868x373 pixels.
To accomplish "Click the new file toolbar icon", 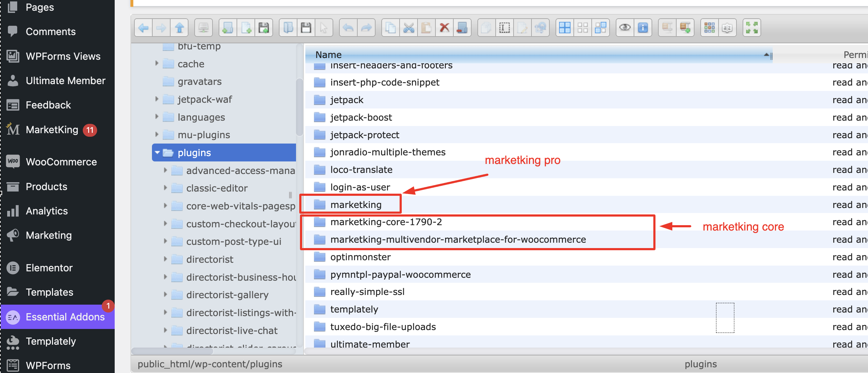I will (x=246, y=28).
